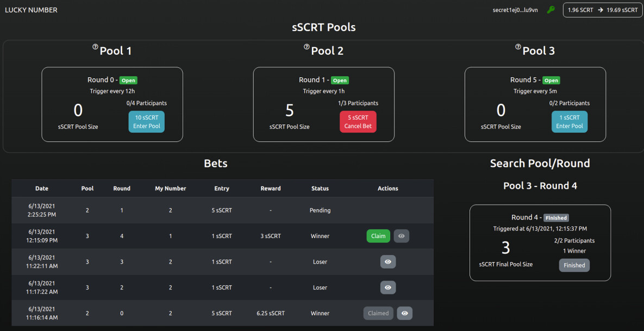Screen dimensions: 644x331
Task: View details of Pool 3 Round 2 bet
Action: tap(388, 287)
